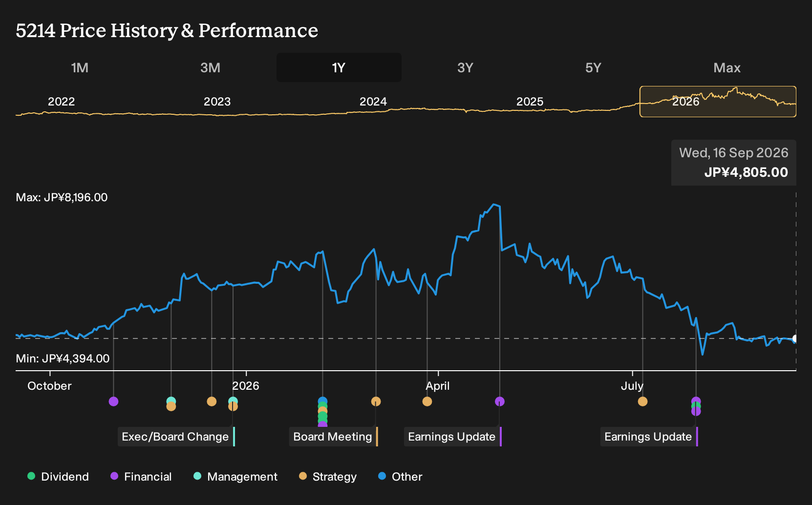Image resolution: width=812 pixels, height=505 pixels.
Task: Click the leftmost teal Management event marker
Action: point(171,400)
